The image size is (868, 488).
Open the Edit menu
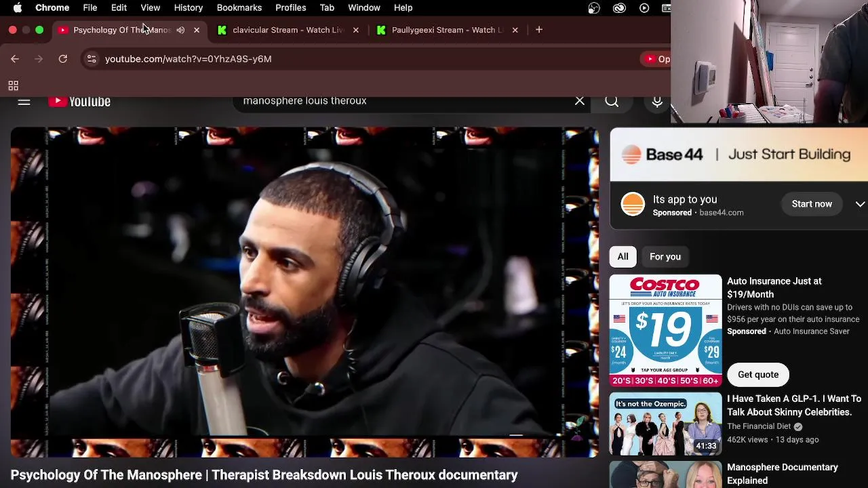click(119, 7)
